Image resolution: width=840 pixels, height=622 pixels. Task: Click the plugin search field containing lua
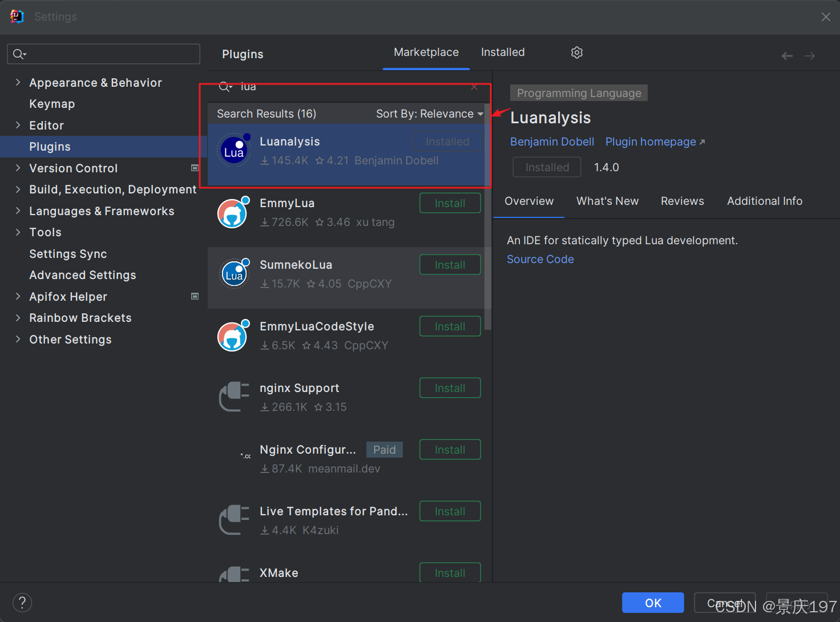(x=348, y=87)
